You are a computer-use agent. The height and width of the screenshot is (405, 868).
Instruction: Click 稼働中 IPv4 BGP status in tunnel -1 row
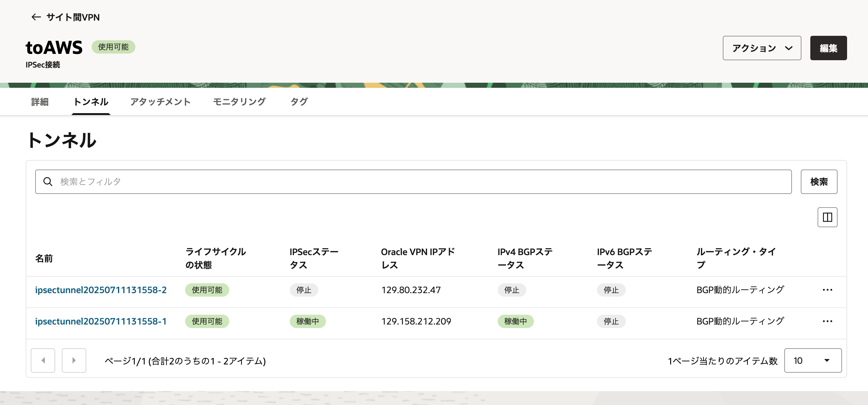(515, 321)
